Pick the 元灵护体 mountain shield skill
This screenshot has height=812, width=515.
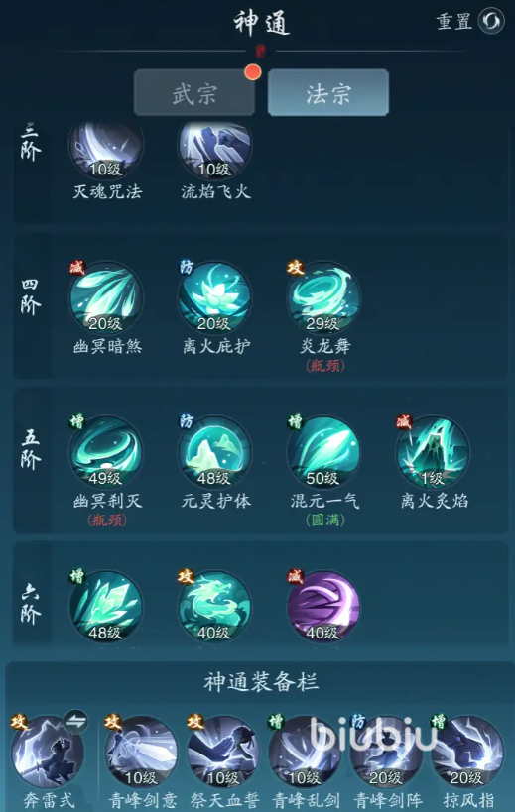(x=215, y=452)
